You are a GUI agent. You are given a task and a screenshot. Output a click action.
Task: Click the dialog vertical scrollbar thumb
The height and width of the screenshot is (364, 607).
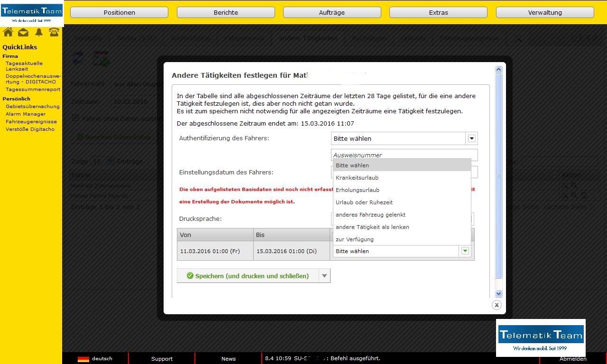pos(498,176)
